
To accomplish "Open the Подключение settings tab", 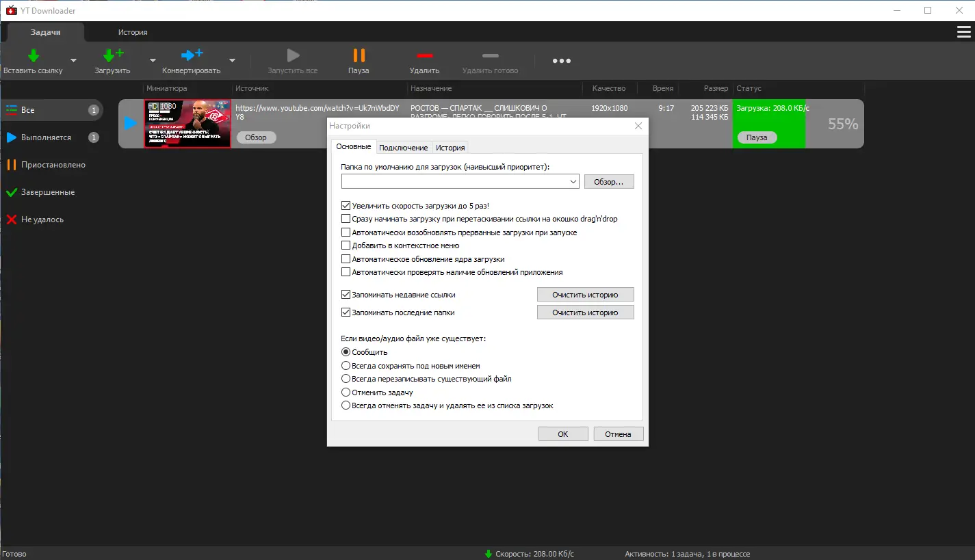I will [x=404, y=146].
